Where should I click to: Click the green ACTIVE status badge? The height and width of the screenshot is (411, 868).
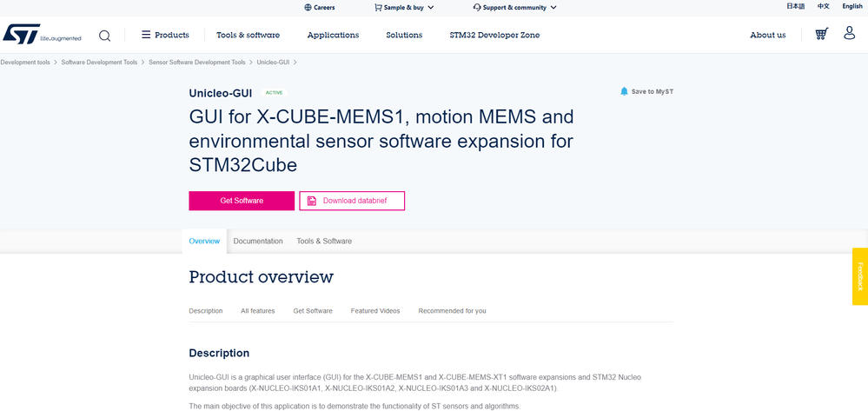click(274, 93)
